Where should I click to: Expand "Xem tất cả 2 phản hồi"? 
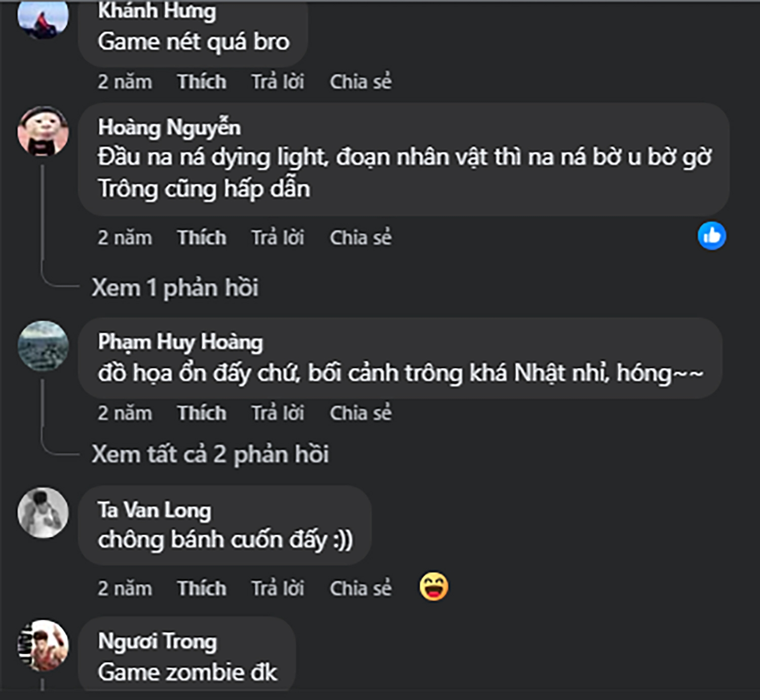(210, 454)
